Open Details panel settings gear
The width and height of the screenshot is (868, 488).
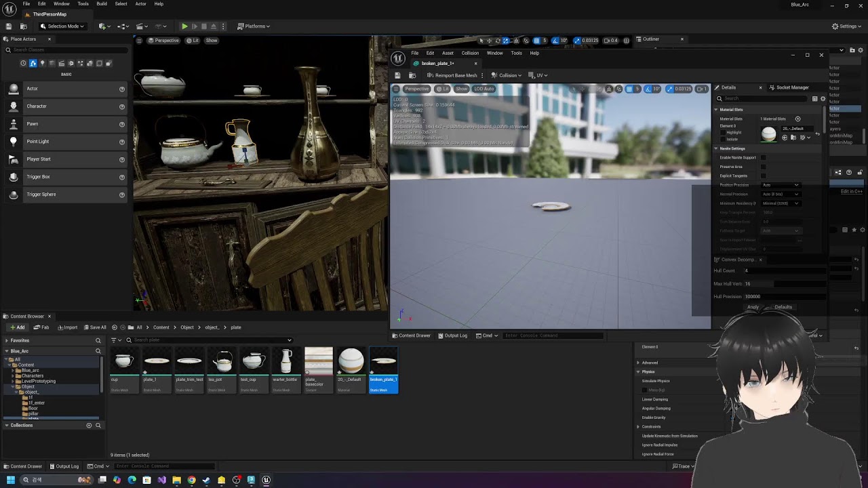click(823, 99)
